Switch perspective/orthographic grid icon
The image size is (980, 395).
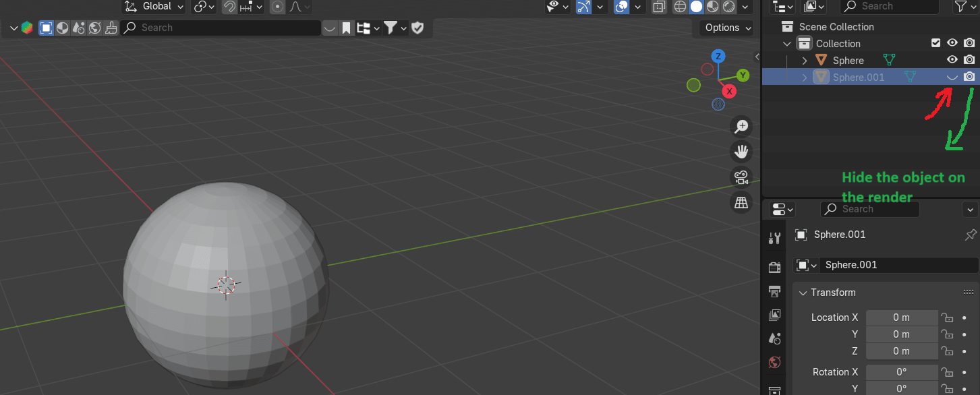[741, 202]
